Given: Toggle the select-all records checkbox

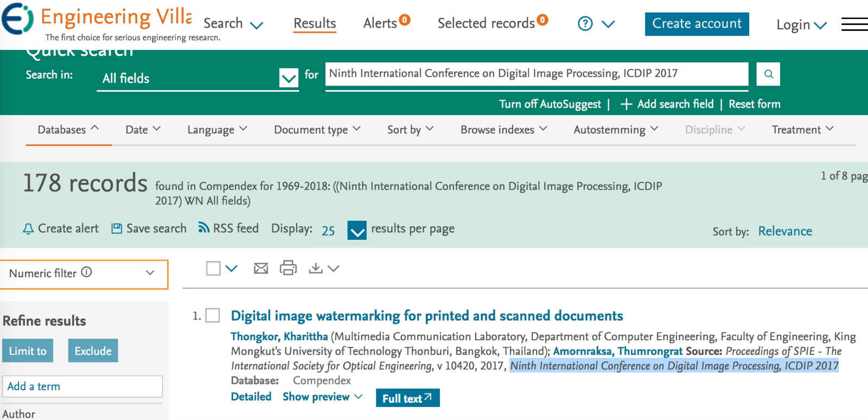Looking at the screenshot, I should point(213,268).
